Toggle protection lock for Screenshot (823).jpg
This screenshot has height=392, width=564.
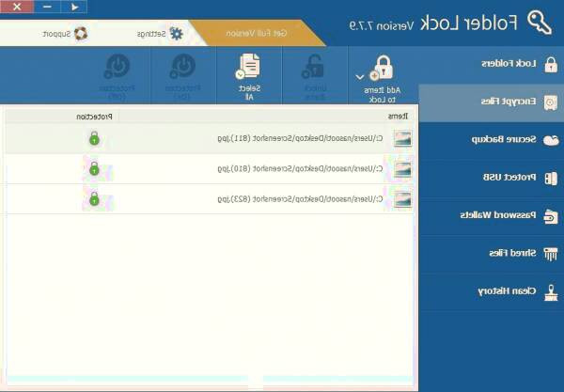coord(94,199)
